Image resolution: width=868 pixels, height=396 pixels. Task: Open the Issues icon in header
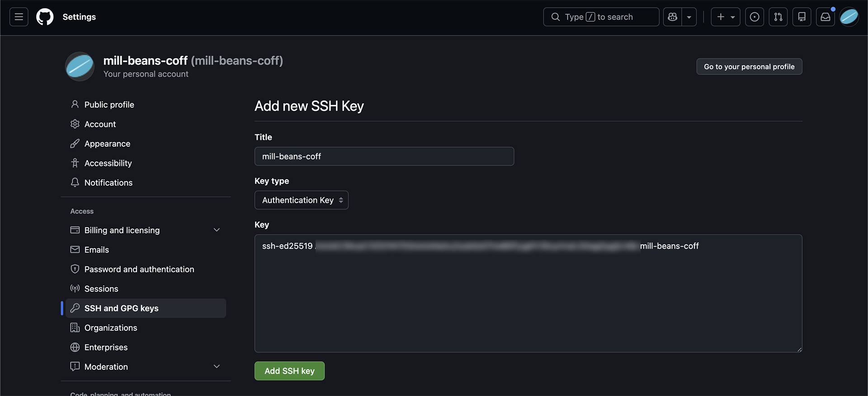[754, 17]
